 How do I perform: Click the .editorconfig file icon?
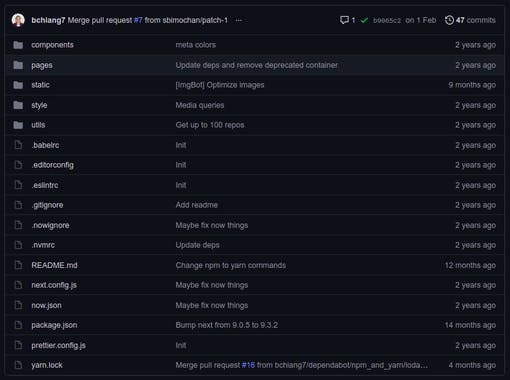(x=18, y=165)
